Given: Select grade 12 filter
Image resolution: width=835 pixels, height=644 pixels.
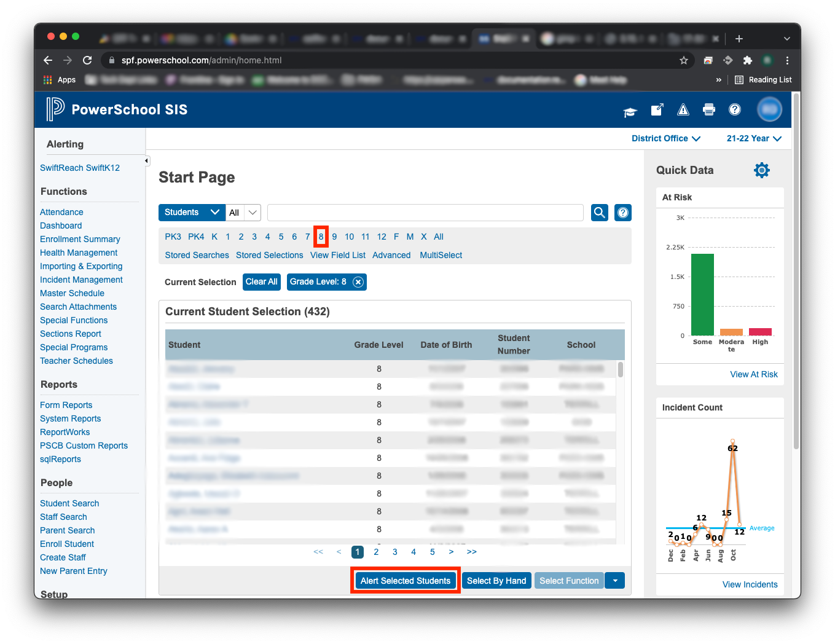Looking at the screenshot, I should (382, 237).
